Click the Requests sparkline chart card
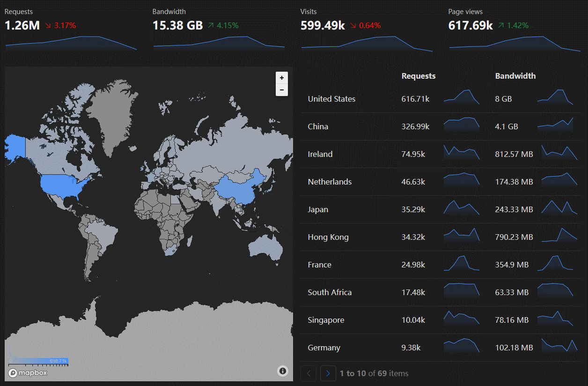Image resolution: width=588 pixels, height=386 pixels. click(71, 42)
